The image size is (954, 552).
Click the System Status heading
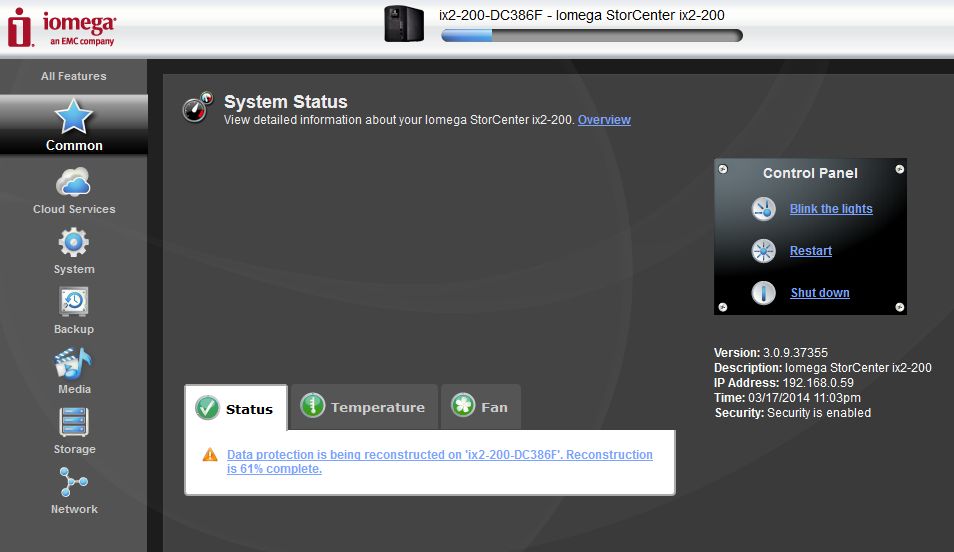[285, 102]
